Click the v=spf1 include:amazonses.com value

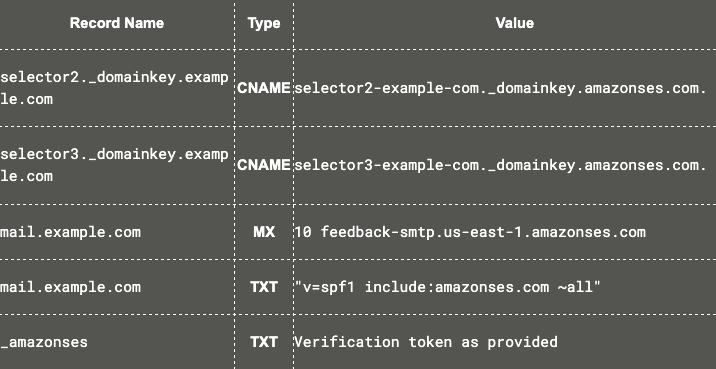(x=448, y=287)
